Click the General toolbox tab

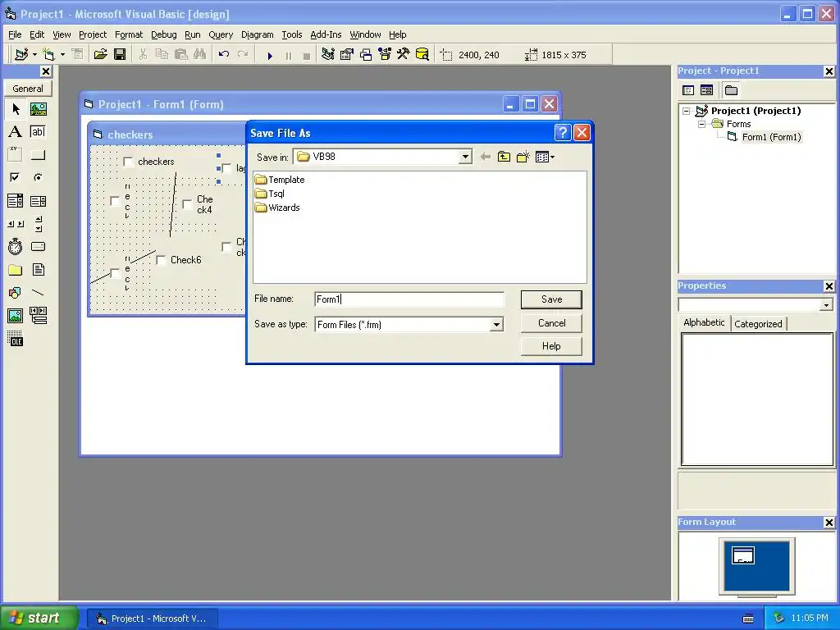[x=28, y=89]
